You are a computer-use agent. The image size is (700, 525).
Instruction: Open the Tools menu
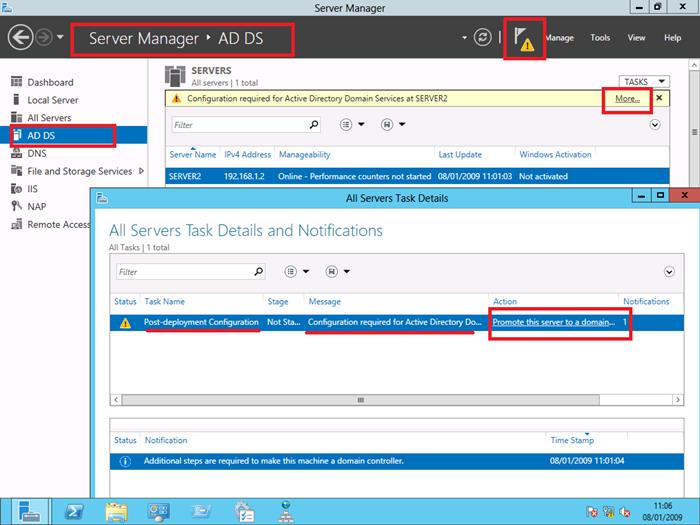[x=600, y=38]
